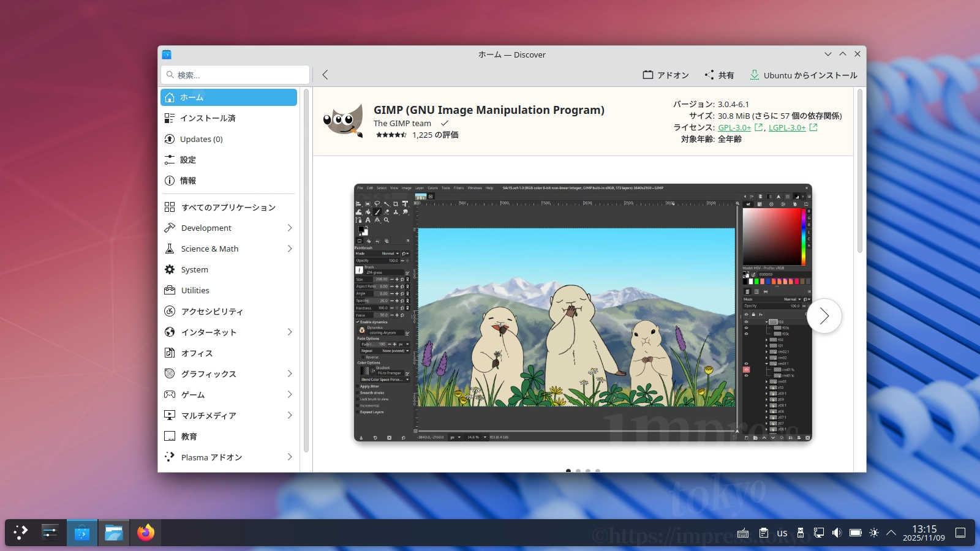
Task: Click the 教育 education icon
Action: [x=170, y=436]
